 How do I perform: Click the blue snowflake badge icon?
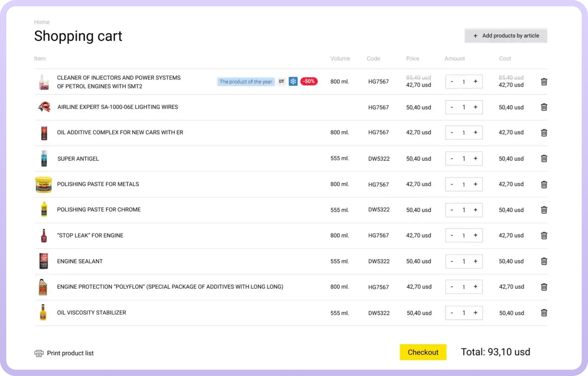point(293,82)
